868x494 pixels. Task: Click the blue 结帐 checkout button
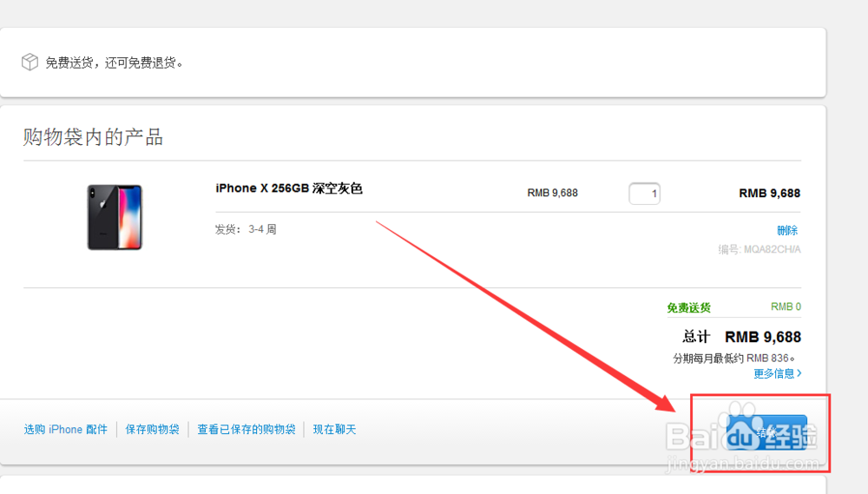point(766,432)
